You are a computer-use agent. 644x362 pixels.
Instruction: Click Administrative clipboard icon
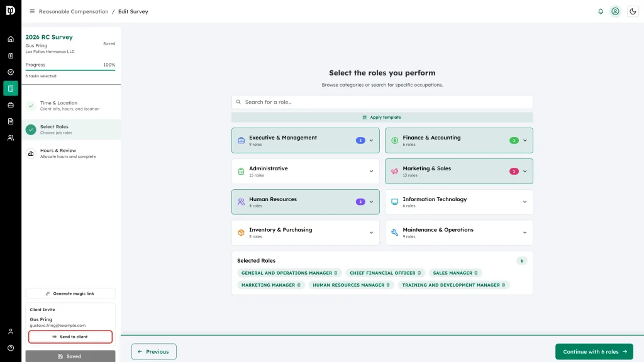point(241,171)
